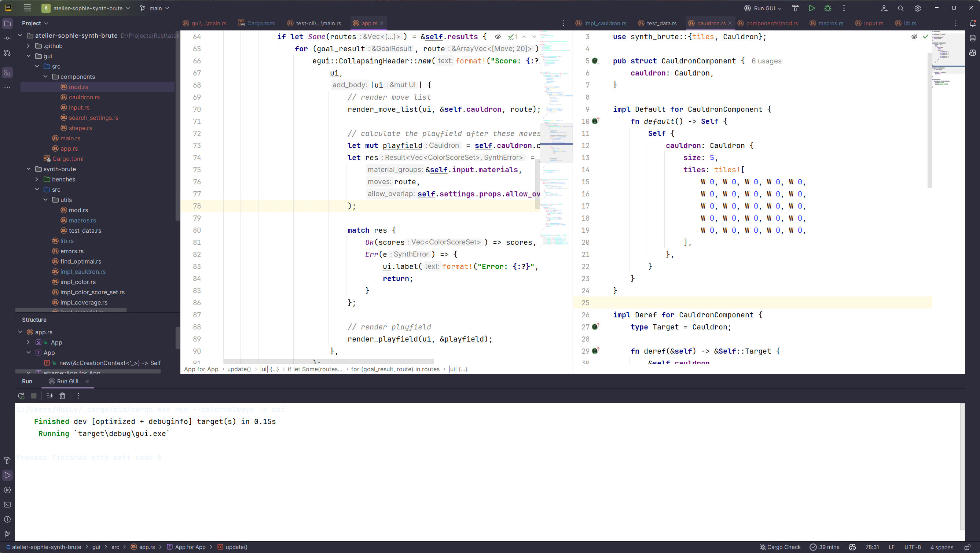The image size is (980, 553).
Task: Expand the benches folder under synth-brute
Action: (x=37, y=179)
